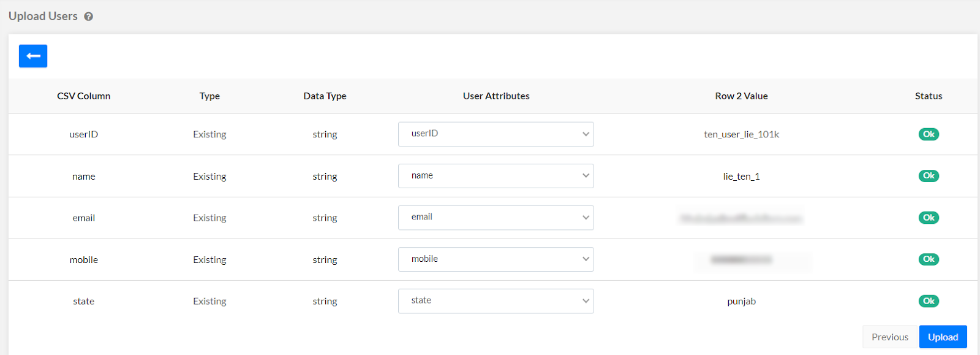Click the blurred email row 2 value
Image resolution: width=980 pixels, height=355 pixels.
click(741, 218)
